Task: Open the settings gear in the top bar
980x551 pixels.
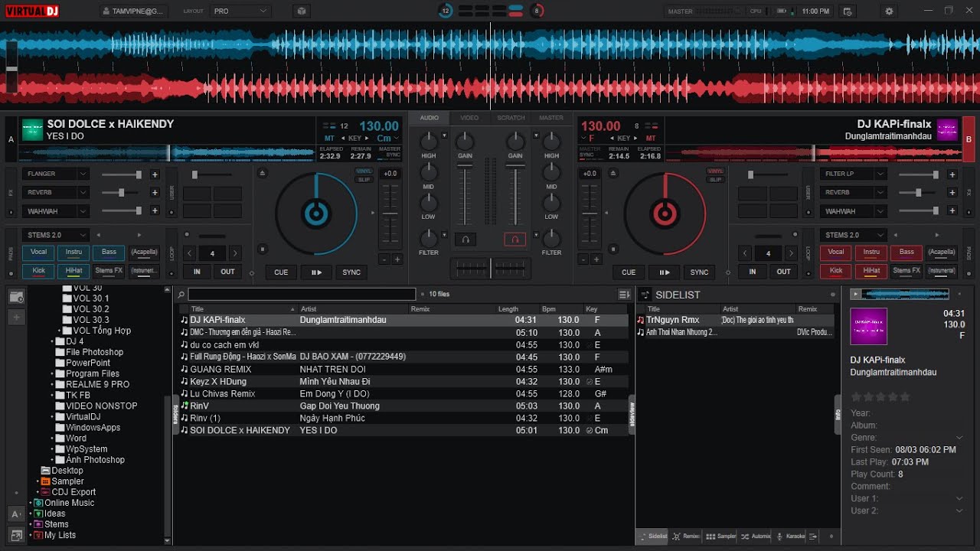Action: [x=889, y=11]
